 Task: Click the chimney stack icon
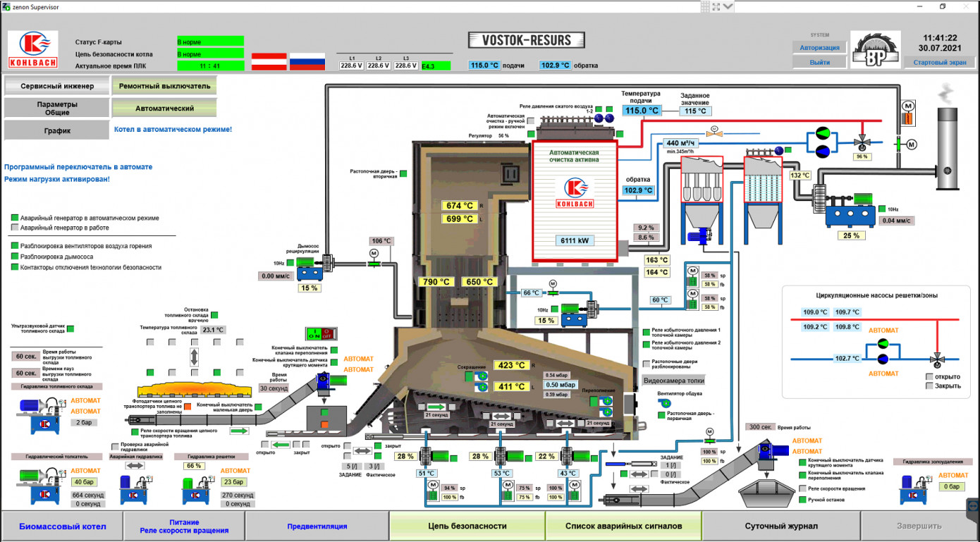click(x=947, y=149)
